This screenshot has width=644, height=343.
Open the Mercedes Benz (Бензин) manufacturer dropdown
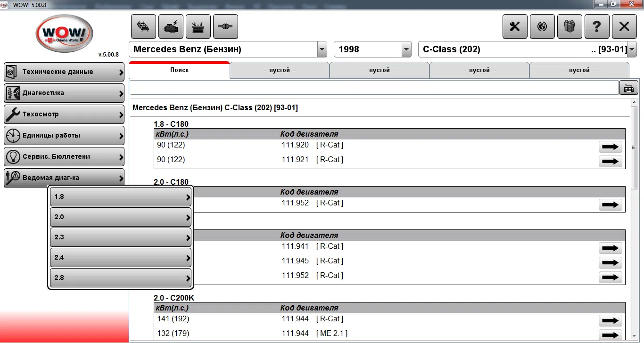(322, 49)
